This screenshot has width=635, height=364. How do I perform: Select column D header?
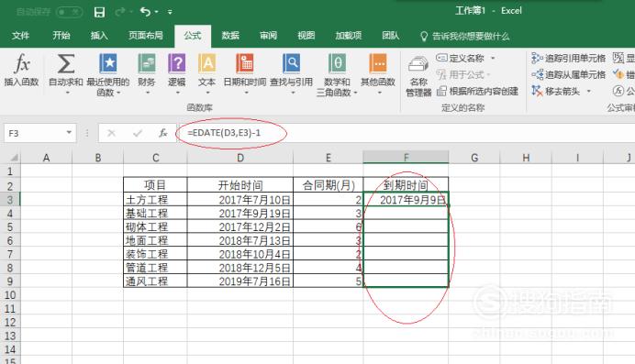240,158
